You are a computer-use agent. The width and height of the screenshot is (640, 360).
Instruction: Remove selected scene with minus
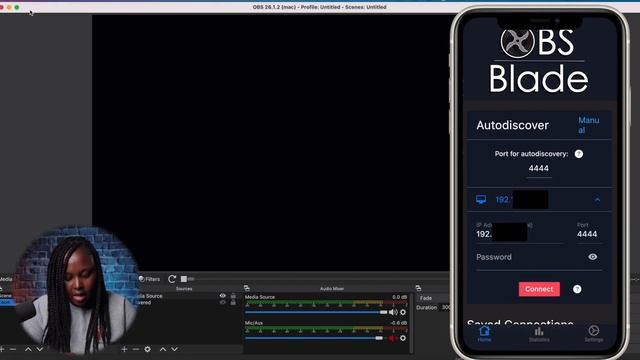(x=13, y=349)
